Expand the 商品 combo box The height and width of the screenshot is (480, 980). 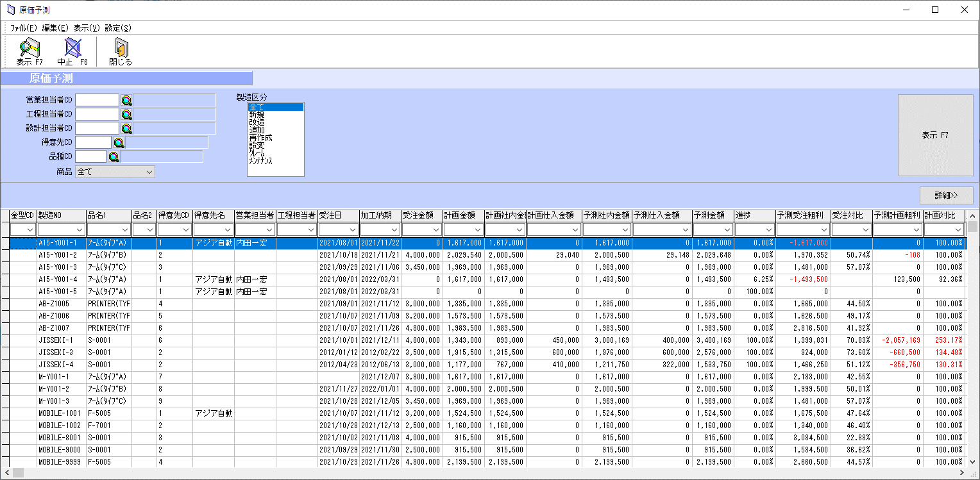click(x=149, y=172)
